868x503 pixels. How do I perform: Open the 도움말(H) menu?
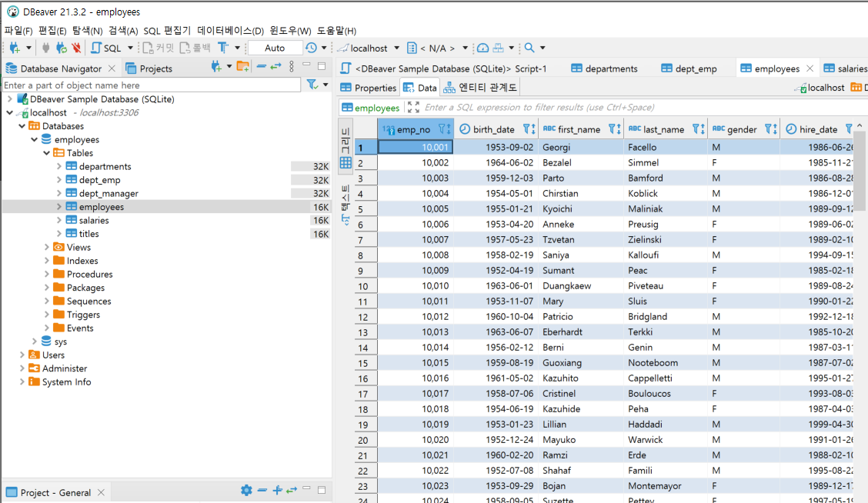336,31
